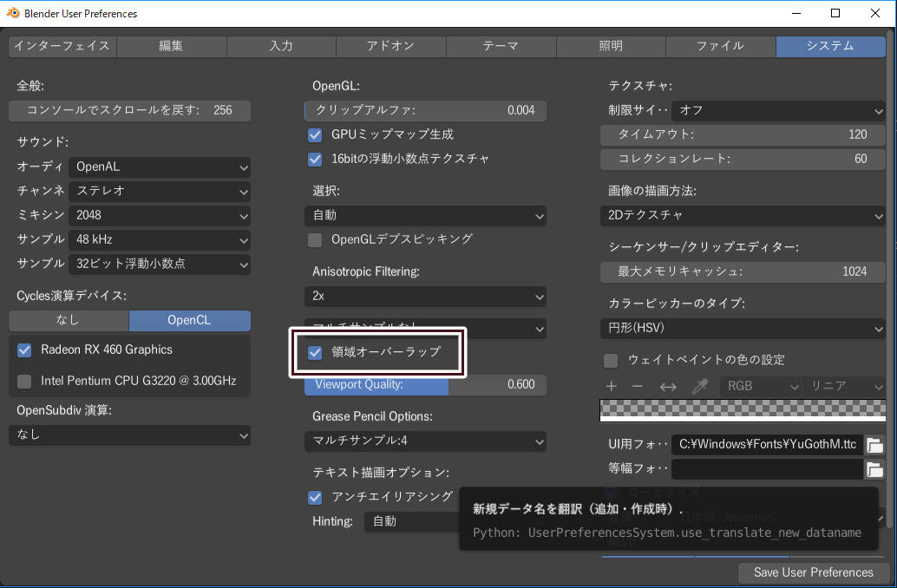Open 32ビット浮動小数点 sample format dropdown
Screen dimensions: 897x588
click(160, 264)
